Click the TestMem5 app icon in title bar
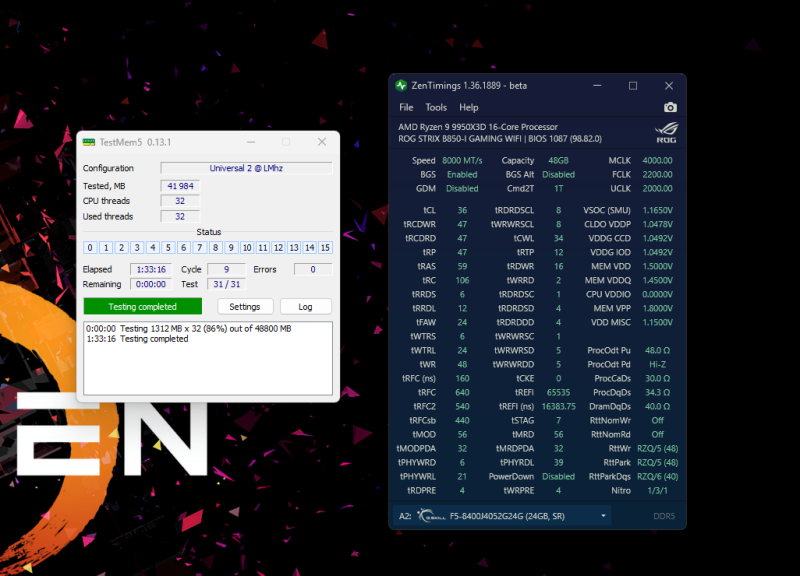 [89, 142]
